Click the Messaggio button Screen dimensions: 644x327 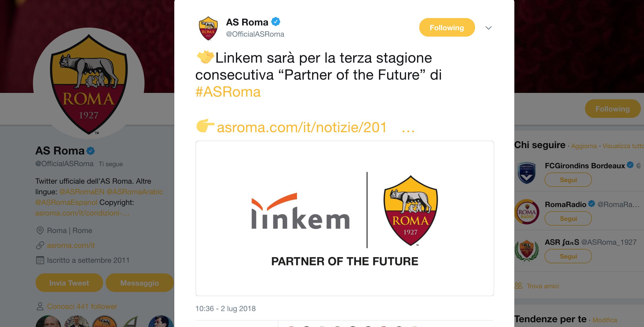[139, 283]
